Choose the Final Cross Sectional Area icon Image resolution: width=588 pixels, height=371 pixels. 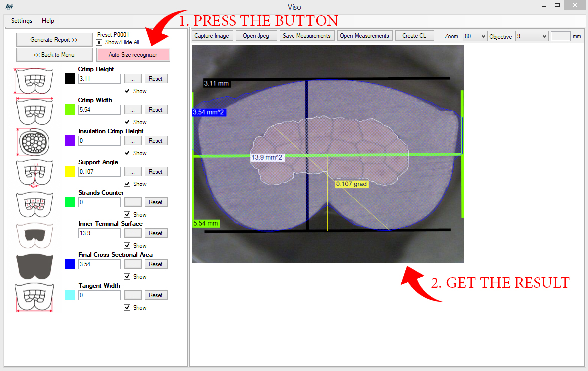tap(34, 266)
